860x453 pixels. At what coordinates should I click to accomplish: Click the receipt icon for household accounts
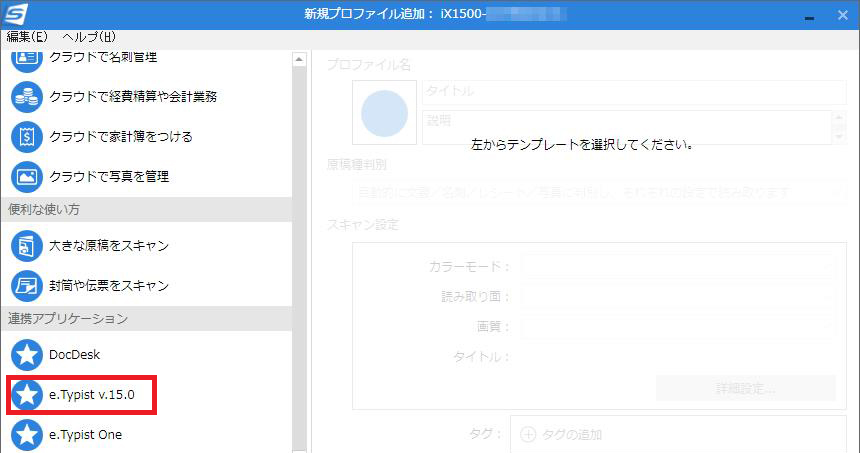click(x=26, y=137)
